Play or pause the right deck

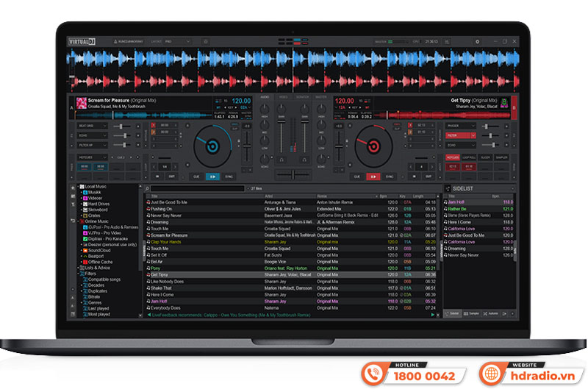click(373, 177)
